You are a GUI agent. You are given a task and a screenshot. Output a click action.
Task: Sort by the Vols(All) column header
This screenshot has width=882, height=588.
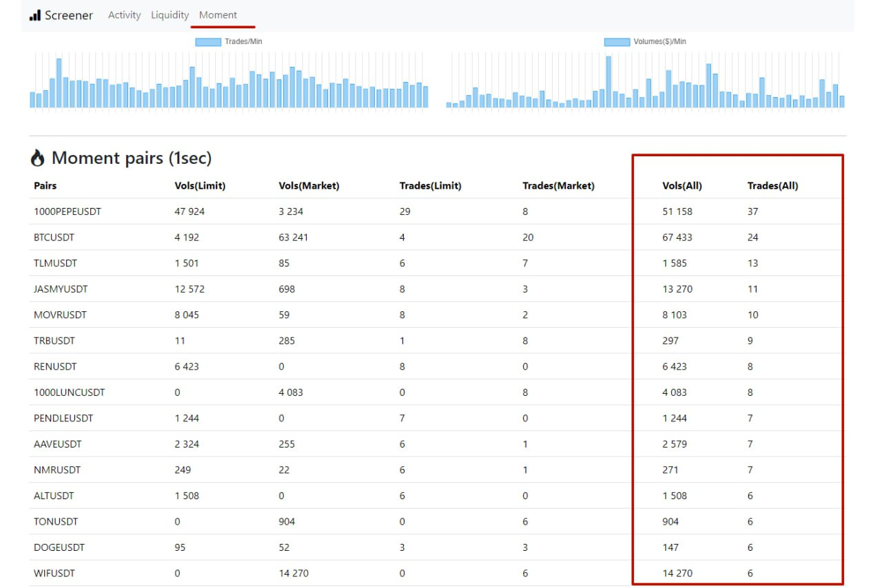[x=682, y=186]
